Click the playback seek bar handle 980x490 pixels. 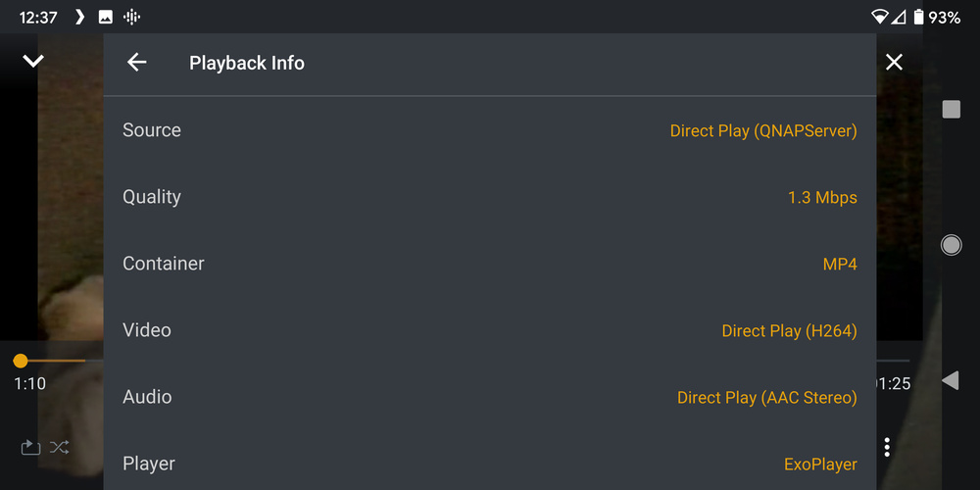[x=21, y=361]
